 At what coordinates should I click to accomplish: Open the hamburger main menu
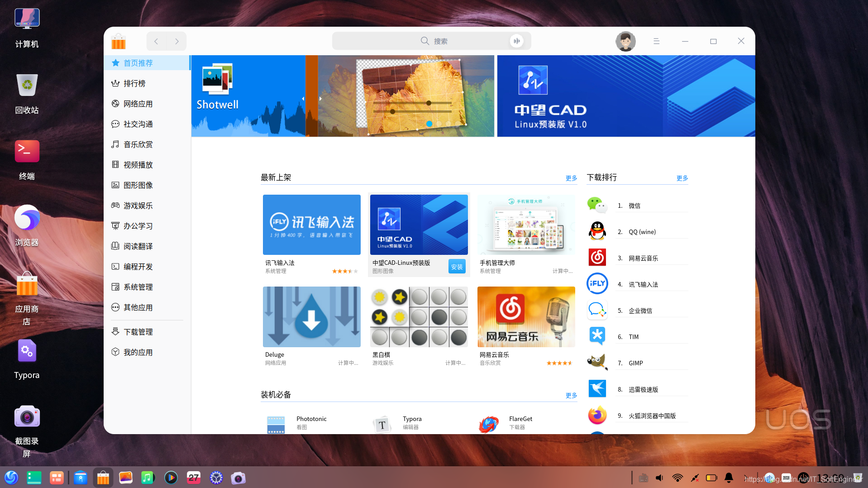pyautogui.click(x=656, y=41)
